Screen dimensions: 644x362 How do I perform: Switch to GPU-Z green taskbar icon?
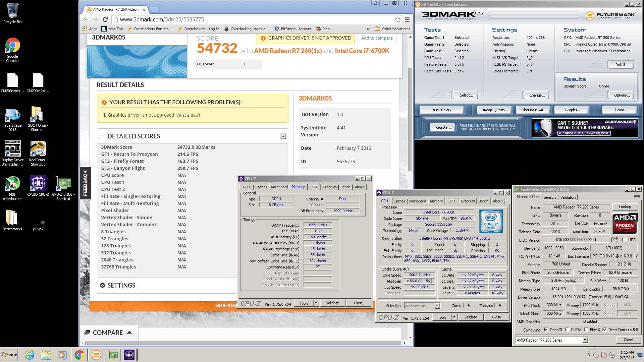pyautogui.click(x=113, y=355)
